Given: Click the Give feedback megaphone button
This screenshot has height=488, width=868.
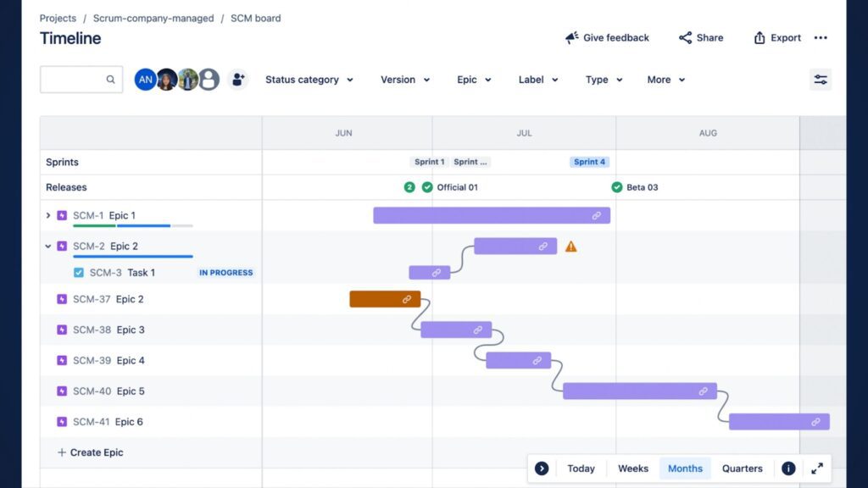Looking at the screenshot, I should [x=607, y=37].
